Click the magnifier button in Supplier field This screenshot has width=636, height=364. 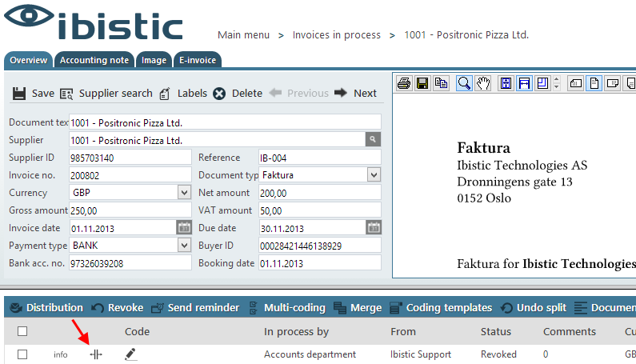click(x=373, y=139)
